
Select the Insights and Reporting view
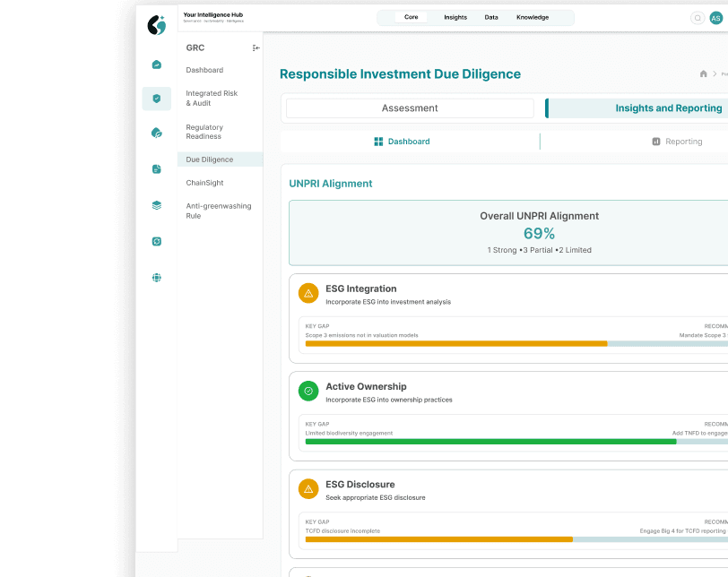(x=668, y=108)
